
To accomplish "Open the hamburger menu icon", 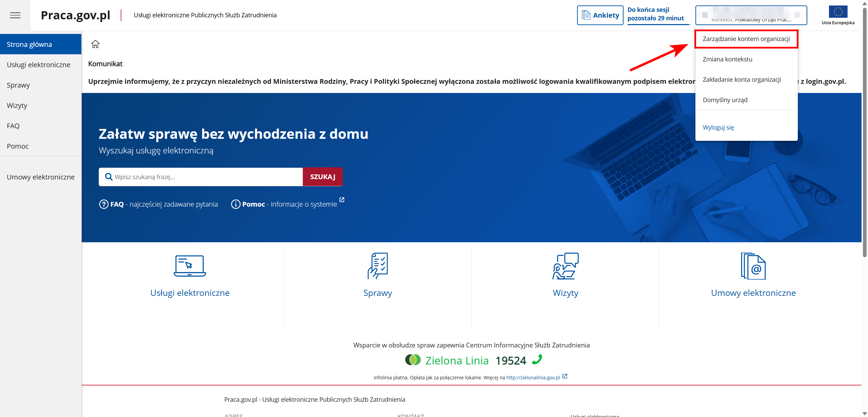I will point(15,15).
